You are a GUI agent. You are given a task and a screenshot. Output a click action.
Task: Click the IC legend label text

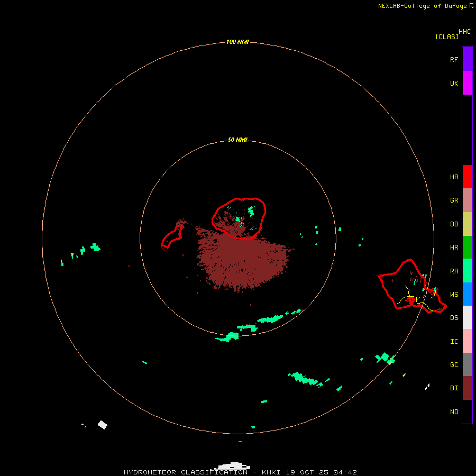point(454,342)
